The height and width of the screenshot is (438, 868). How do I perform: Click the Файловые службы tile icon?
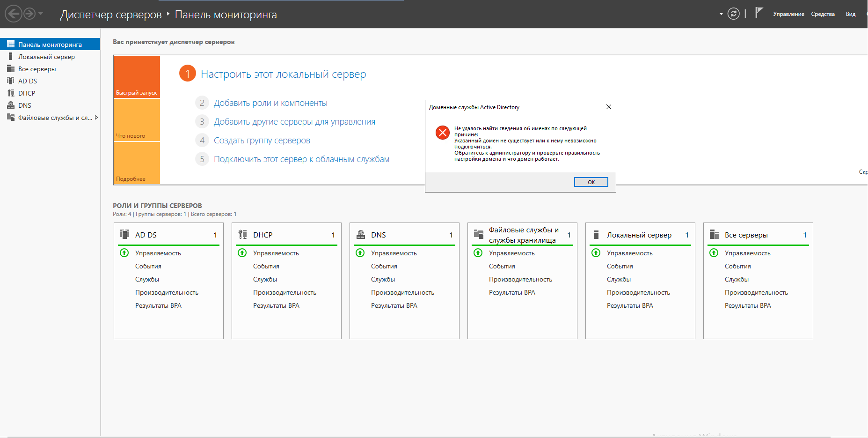click(x=478, y=234)
